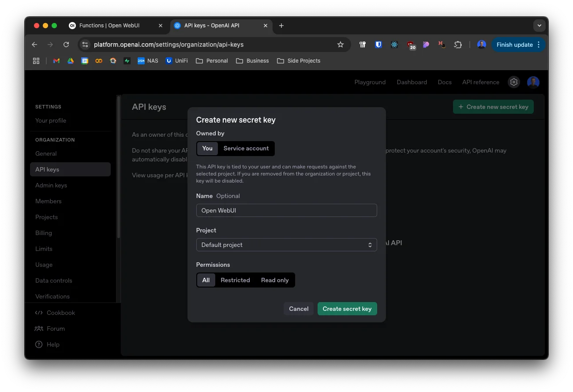Close the API keys - OpenAI API tab

click(x=266, y=26)
